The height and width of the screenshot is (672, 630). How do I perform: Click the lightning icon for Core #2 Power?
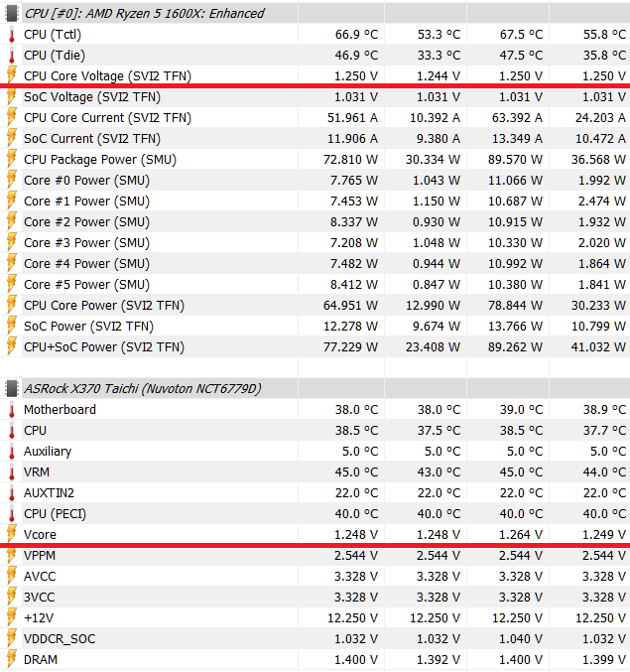pyautogui.click(x=12, y=222)
